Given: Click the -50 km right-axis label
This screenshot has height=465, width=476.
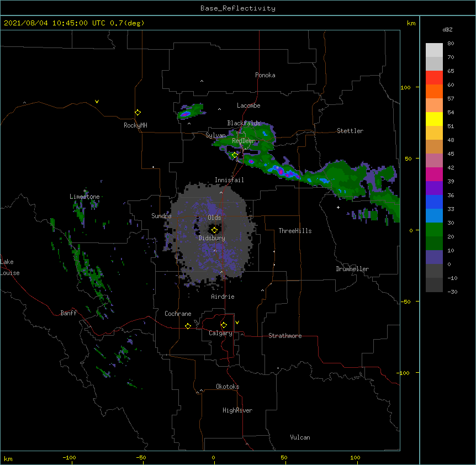Looking at the screenshot, I should 405,302.
